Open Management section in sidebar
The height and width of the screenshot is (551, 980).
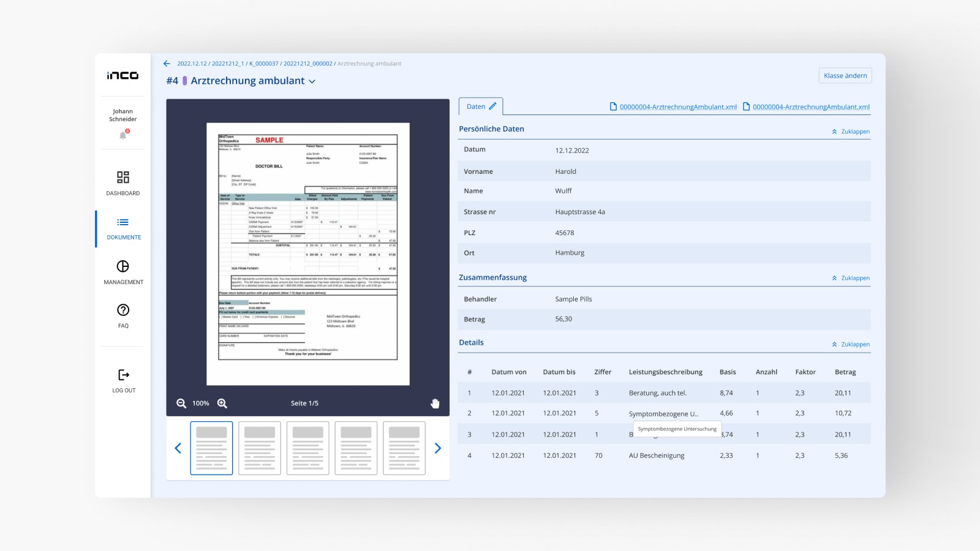point(123,272)
